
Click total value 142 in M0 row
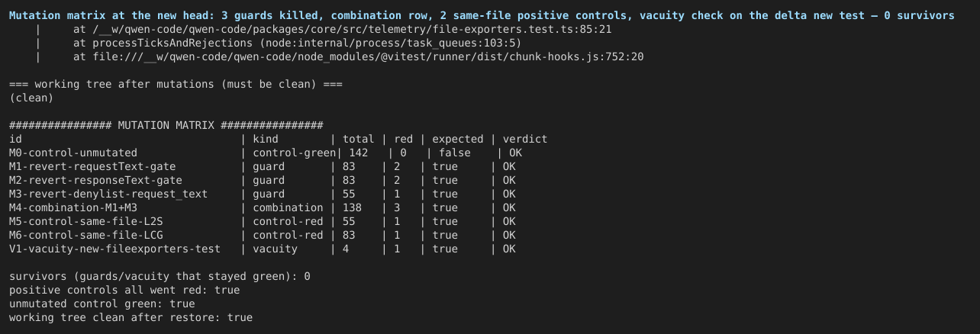tap(359, 153)
